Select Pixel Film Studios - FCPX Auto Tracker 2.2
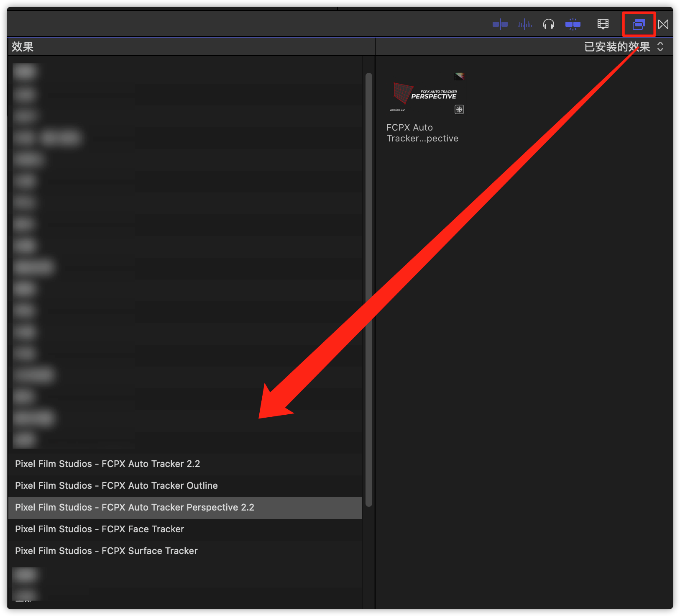Viewport: 680px width, 616px height. coord(185,464)
